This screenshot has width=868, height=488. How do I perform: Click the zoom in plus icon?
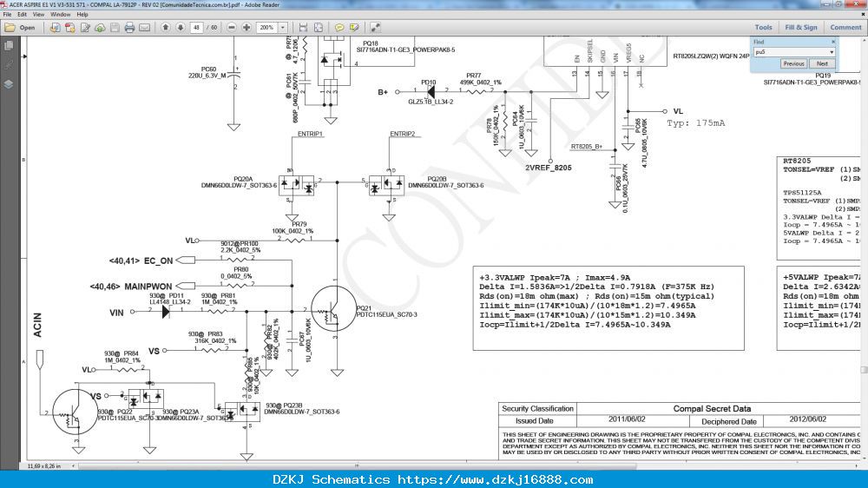point(247,27)
